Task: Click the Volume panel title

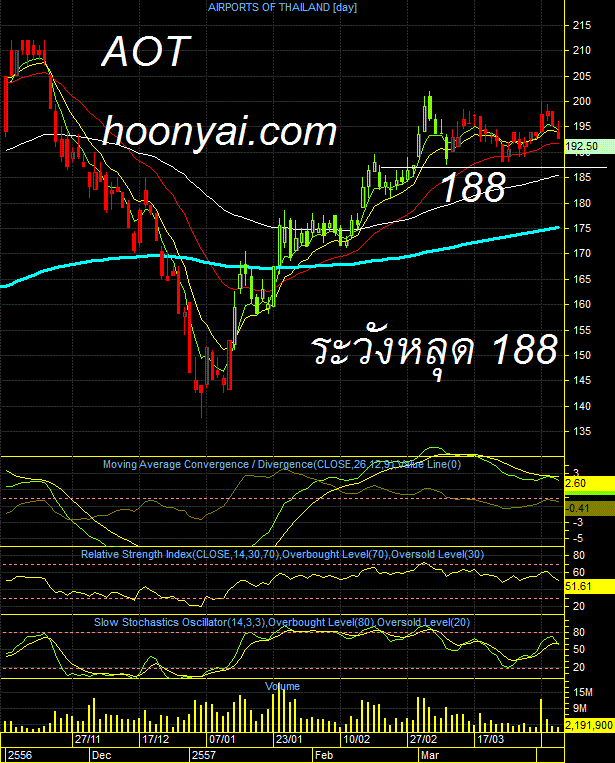Action: (282, 686)
